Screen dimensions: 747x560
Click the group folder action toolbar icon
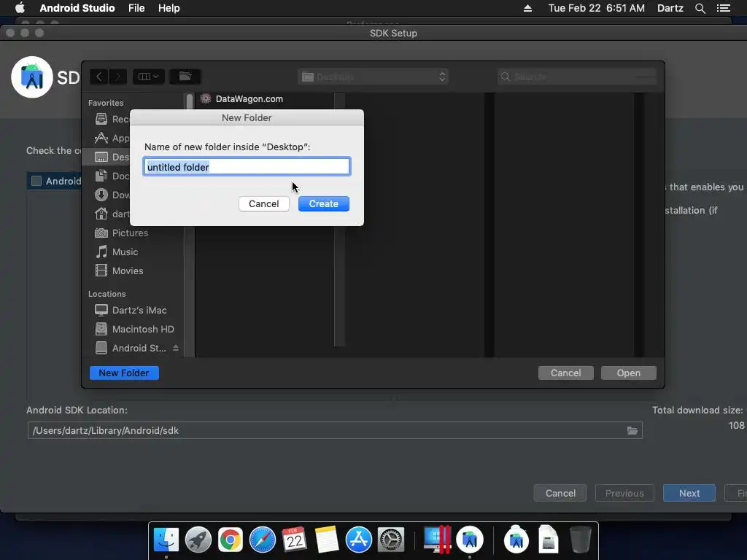click(x=185, y=77)
